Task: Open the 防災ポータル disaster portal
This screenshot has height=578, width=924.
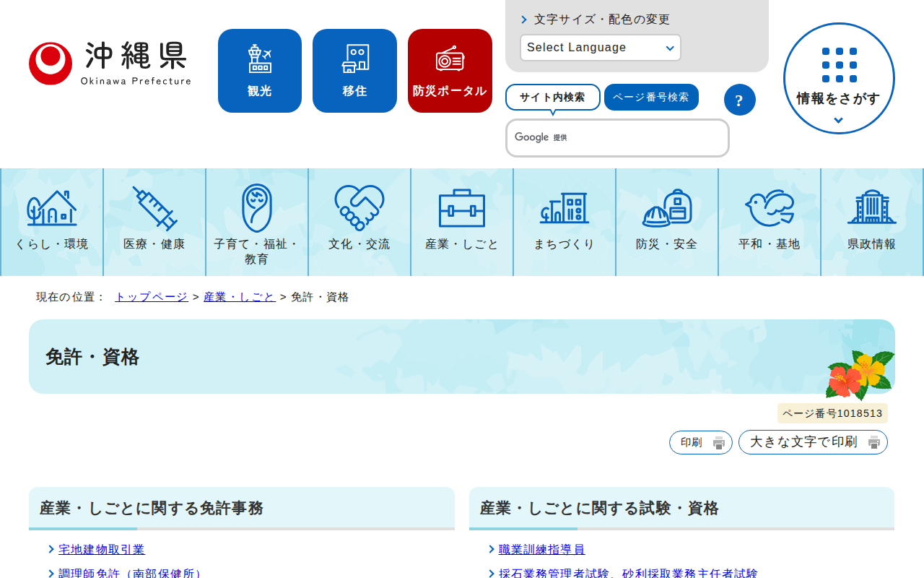Action: (450, 71)
